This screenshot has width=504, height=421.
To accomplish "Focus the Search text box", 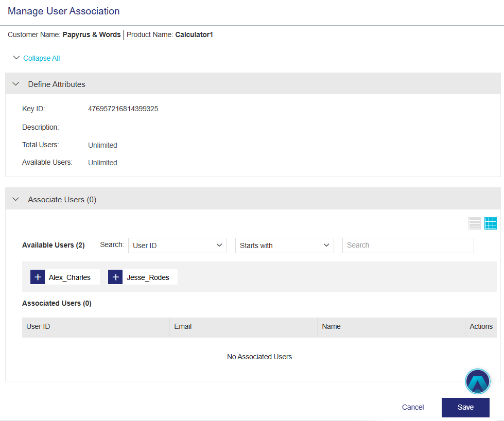I will point(408,245).
